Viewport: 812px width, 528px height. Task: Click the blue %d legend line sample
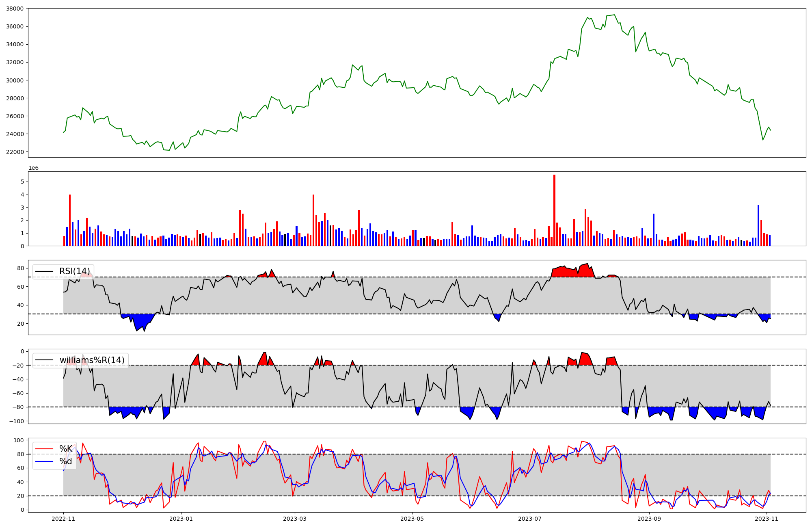click(x=44, y=461)
